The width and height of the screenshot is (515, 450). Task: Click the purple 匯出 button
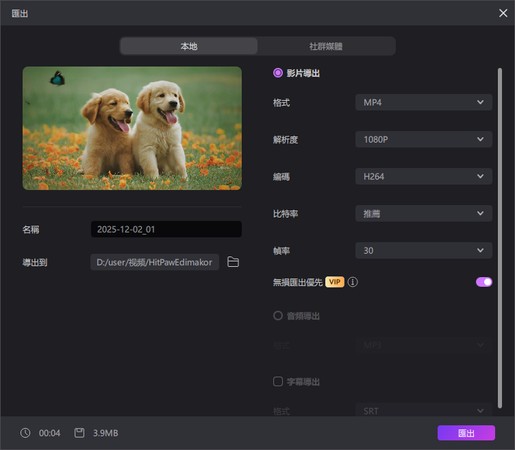(x=466, y=433)
